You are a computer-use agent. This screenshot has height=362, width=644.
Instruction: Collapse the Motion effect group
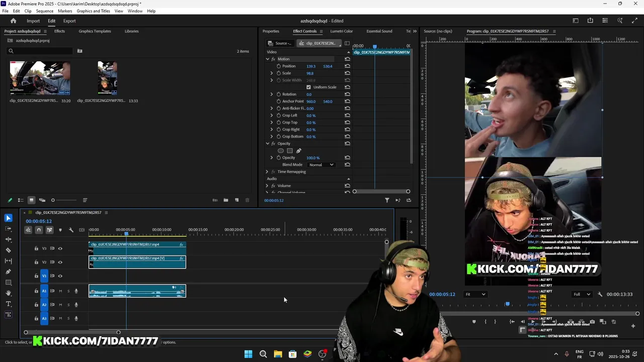tap(268, 59)
